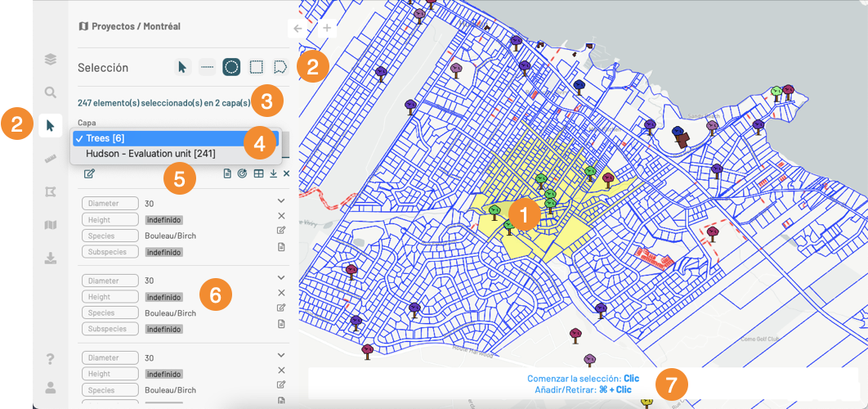Activate the line selection tool
The height and width of the screenshot is (409, 868).
(x=207, y=68)
